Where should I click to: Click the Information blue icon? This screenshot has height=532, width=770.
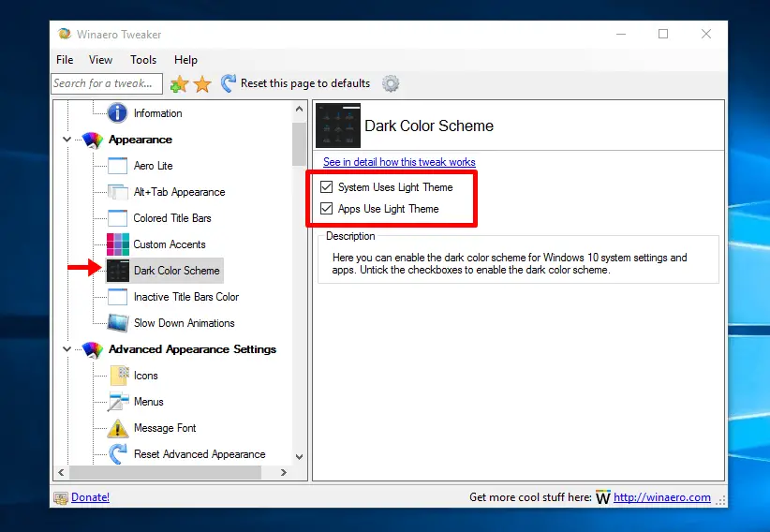pos(117,113)
